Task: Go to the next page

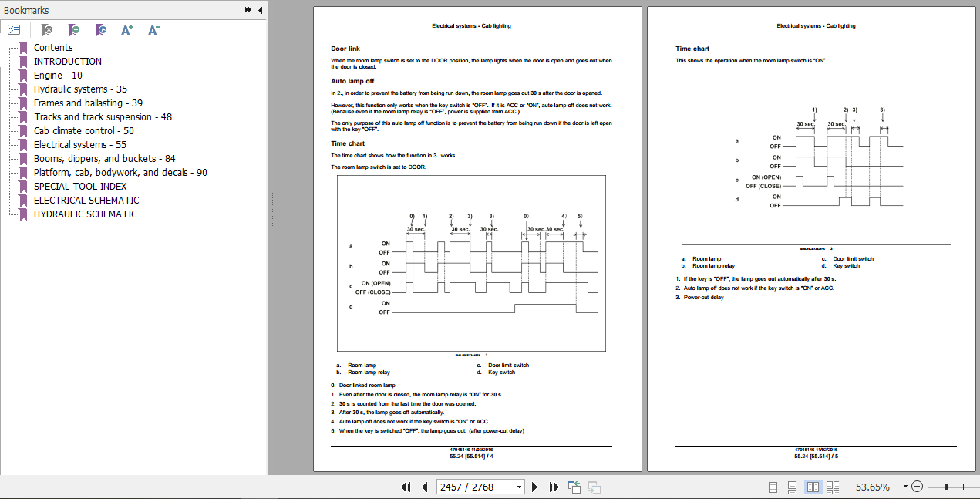Action: (x=535, y=487)
